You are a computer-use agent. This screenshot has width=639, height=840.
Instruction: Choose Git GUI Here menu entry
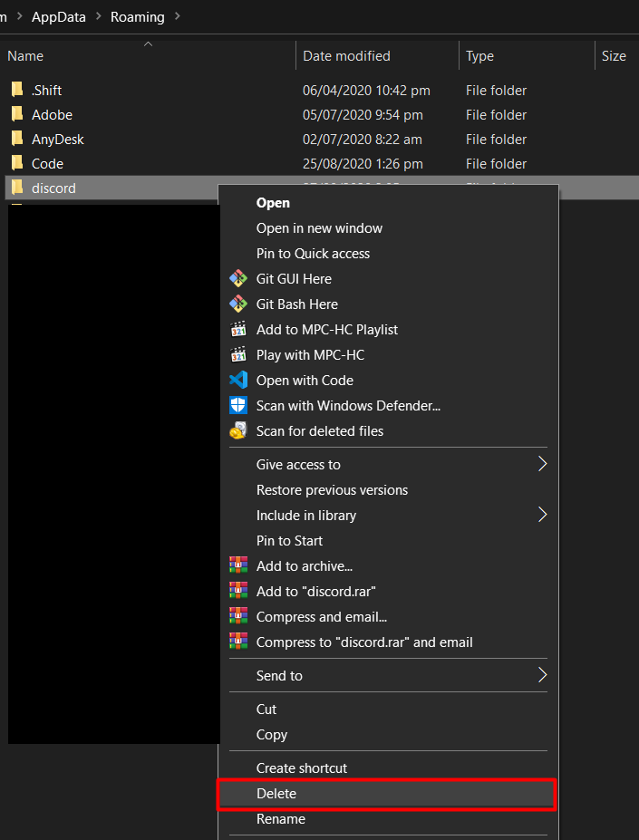click(388, 278)
